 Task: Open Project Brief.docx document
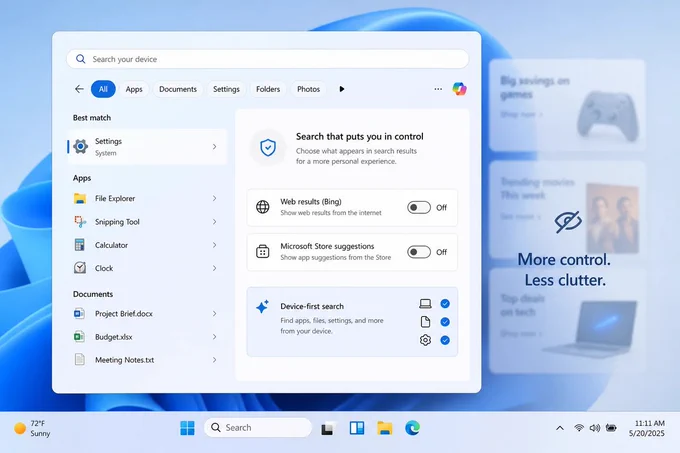click(147, 313)
